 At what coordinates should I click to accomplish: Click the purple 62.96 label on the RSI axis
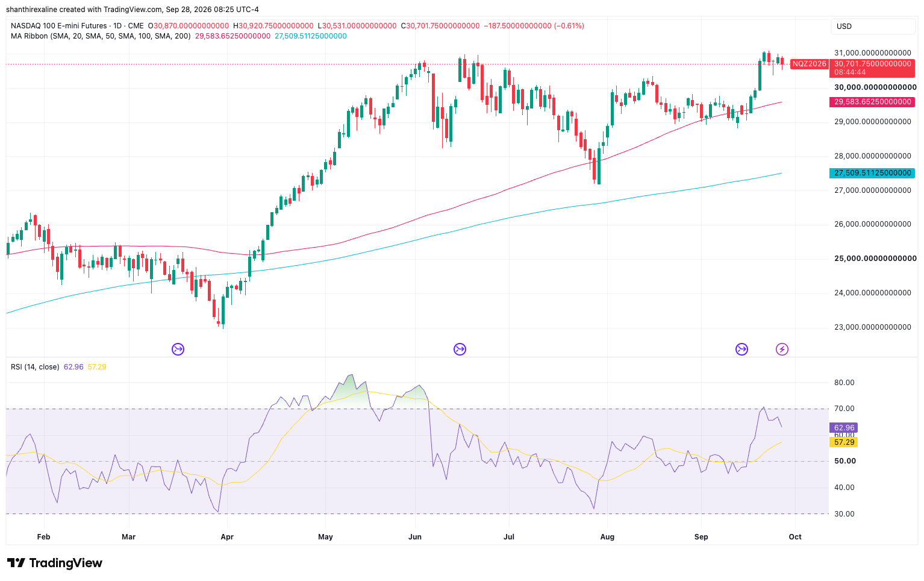844,428
